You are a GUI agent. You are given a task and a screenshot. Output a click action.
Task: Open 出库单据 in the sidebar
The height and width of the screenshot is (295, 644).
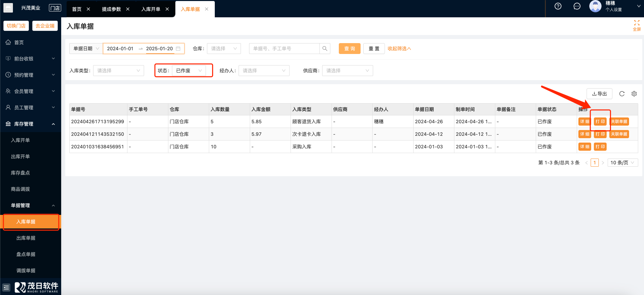click(x=26, y=238)
